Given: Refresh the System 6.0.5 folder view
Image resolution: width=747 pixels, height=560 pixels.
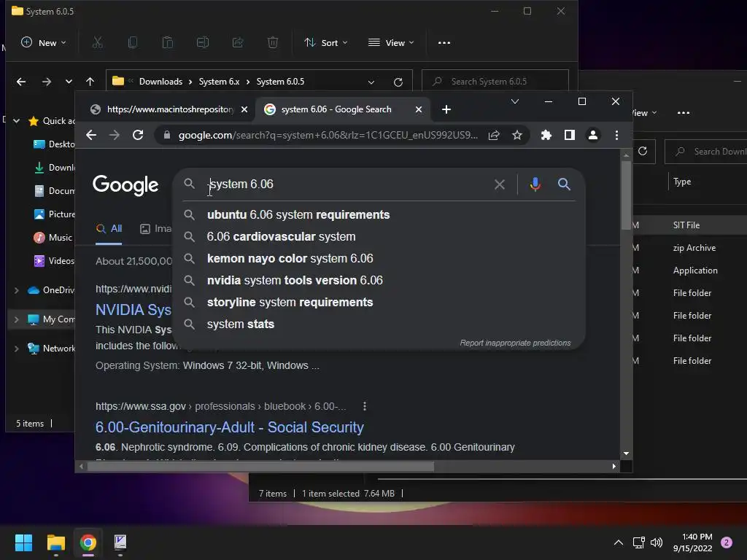Looking at the screenshot, I should coord(398,82).
